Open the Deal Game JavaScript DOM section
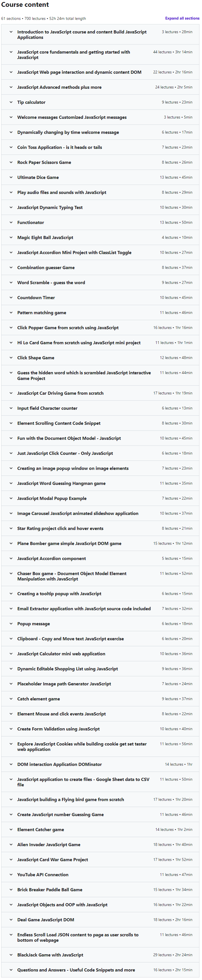 [x=46, y=920]
